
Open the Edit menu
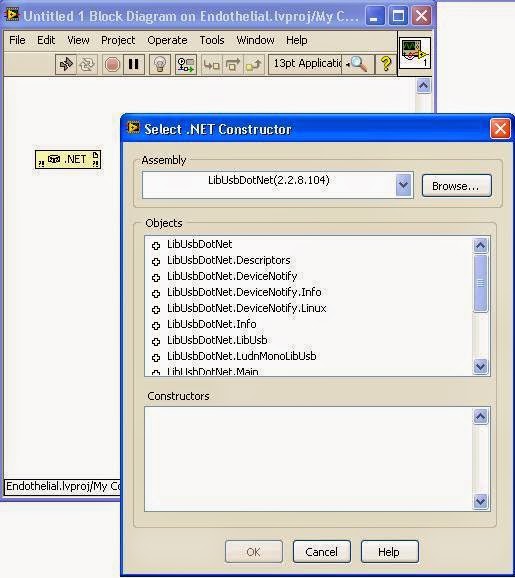click(46, 40)
